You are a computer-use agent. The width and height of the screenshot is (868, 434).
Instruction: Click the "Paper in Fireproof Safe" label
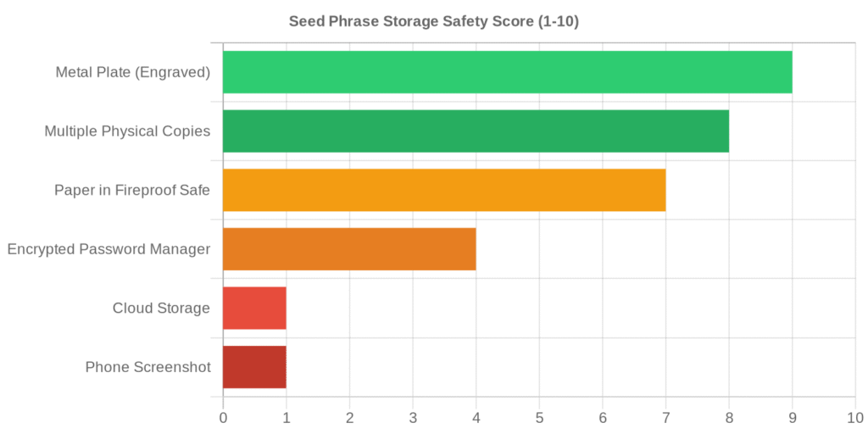(132, 190)
